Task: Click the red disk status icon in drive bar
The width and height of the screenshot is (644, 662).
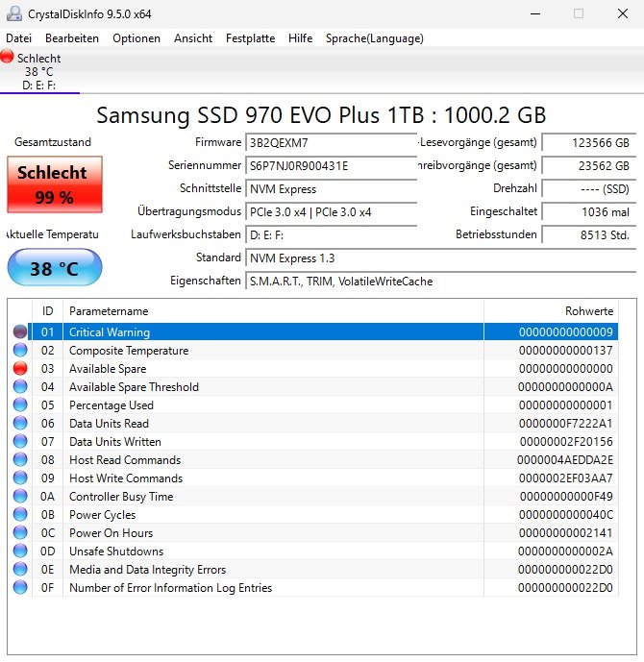Action: pyautogui.click(x=7, y=56)
